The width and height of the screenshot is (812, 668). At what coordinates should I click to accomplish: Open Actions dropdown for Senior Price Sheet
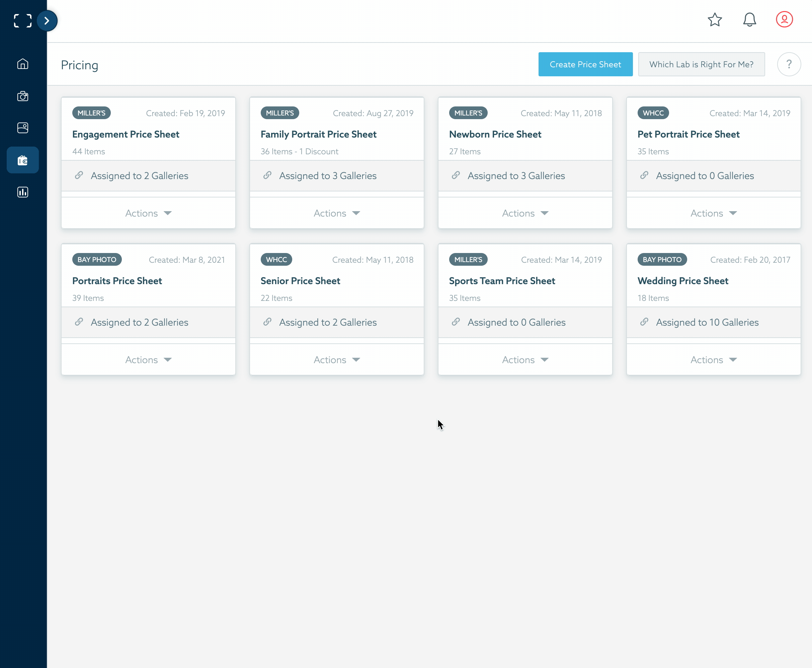(x=336, y=360)
